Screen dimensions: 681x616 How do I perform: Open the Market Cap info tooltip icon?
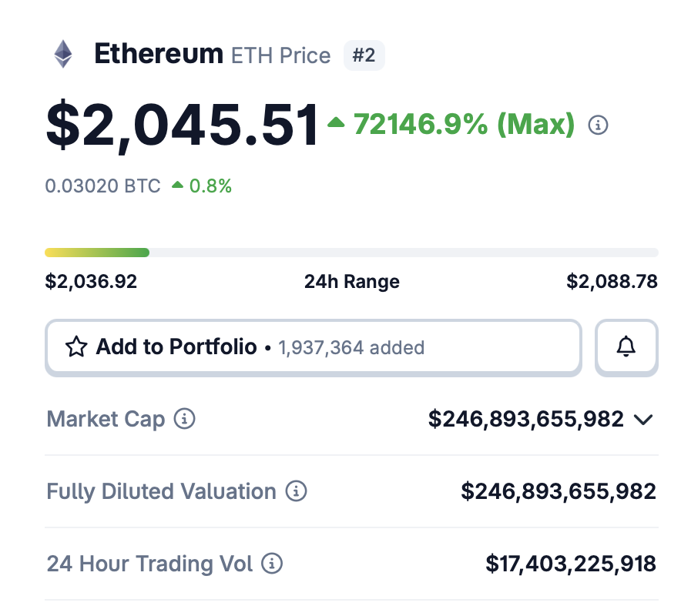point(183,420)
